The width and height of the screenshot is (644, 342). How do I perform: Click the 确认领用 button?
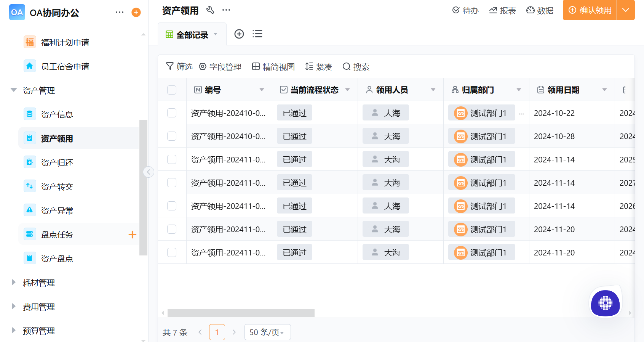pos(590,10)
